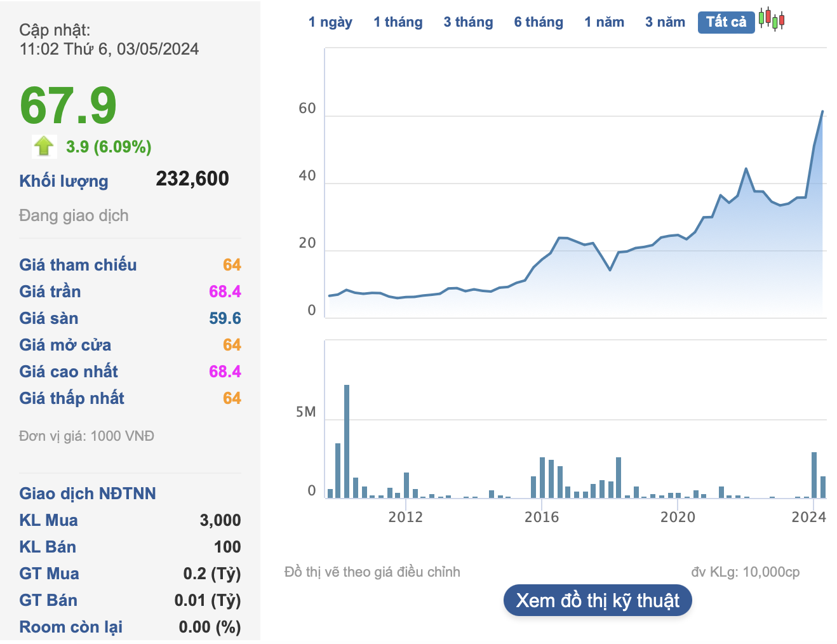Show the '3 tháng' chart period

[468, 22]
